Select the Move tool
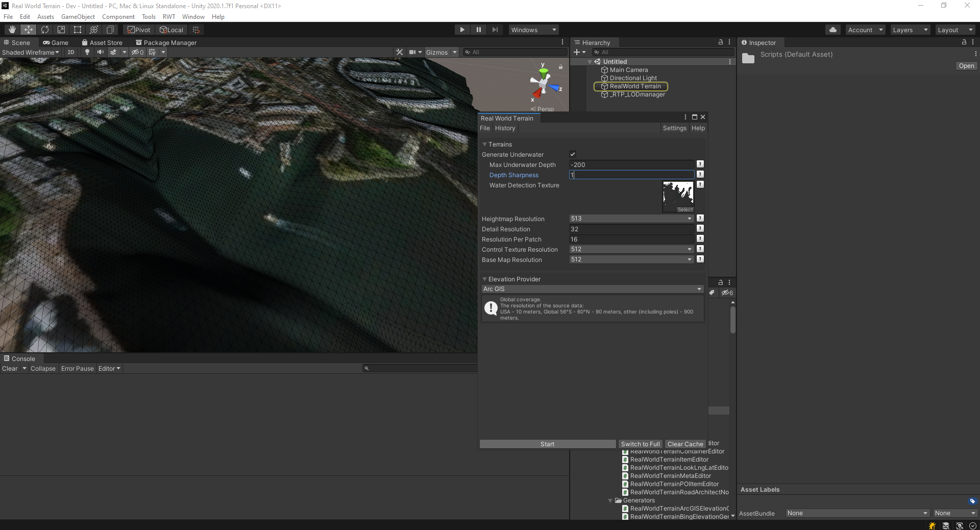This screenshot has height=530, width=980. tap(29, 30)
